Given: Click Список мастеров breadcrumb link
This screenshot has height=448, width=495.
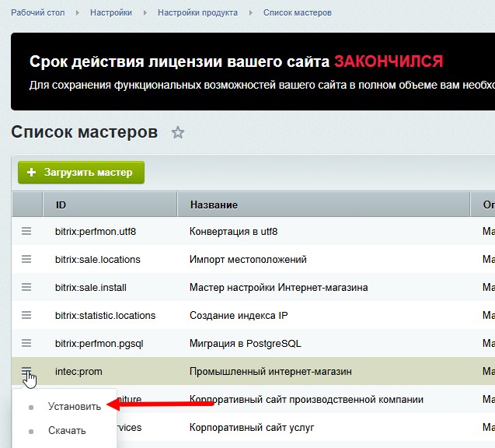Looking at the screenshot, I should (298, 12).
